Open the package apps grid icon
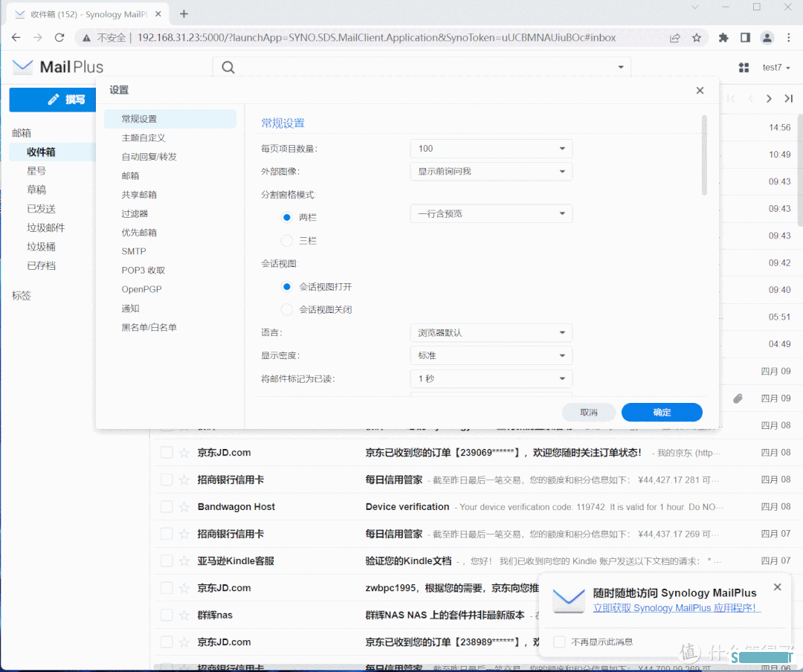 [744, 68]
